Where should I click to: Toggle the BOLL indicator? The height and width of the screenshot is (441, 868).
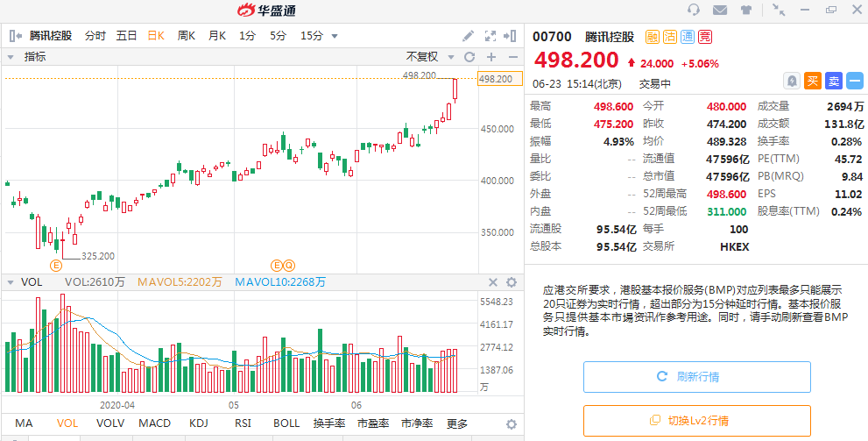click(286, 423)
